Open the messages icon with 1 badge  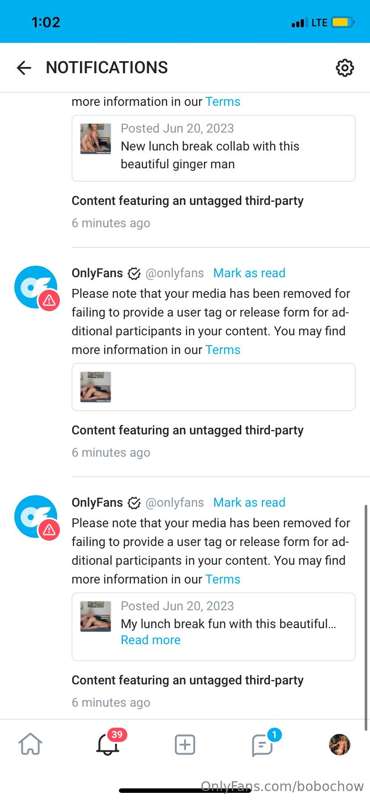point(264,743)
